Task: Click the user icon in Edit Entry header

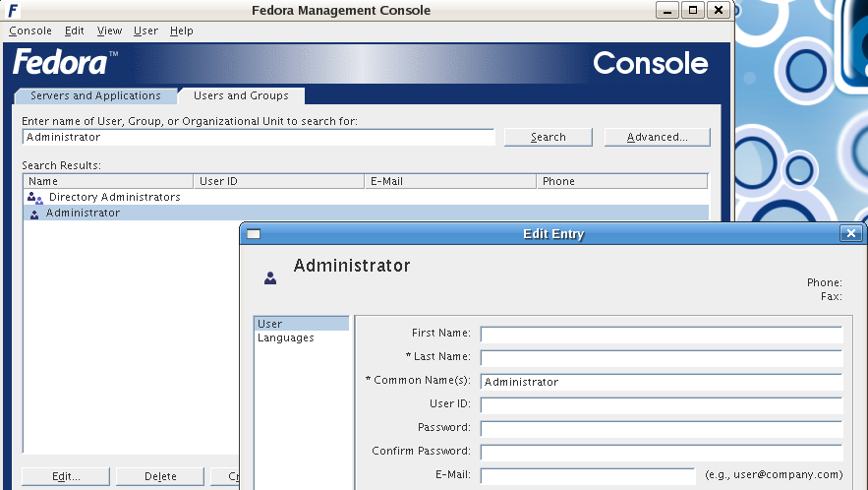Action: point(270,277)
